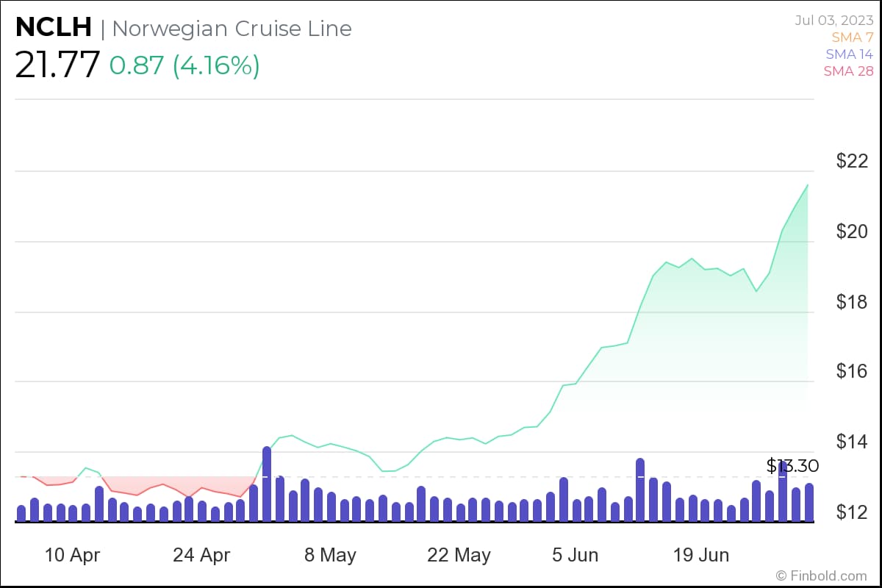
Task: Select the SMA 28 legend entry
Action: pos(848,71)
